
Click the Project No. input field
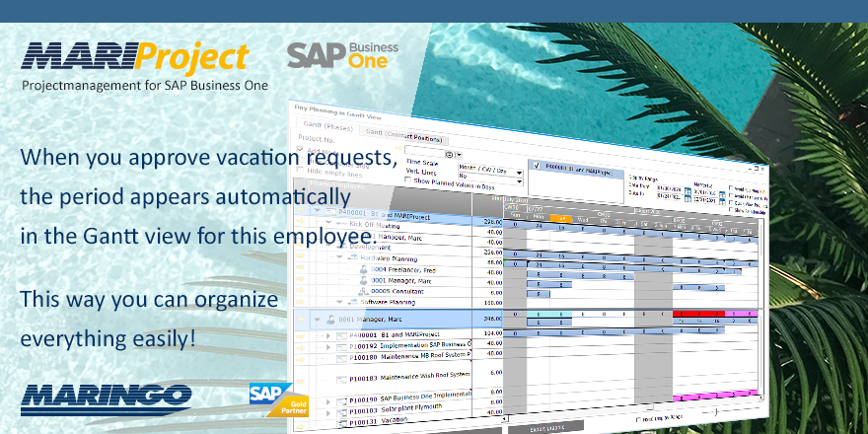424,151
